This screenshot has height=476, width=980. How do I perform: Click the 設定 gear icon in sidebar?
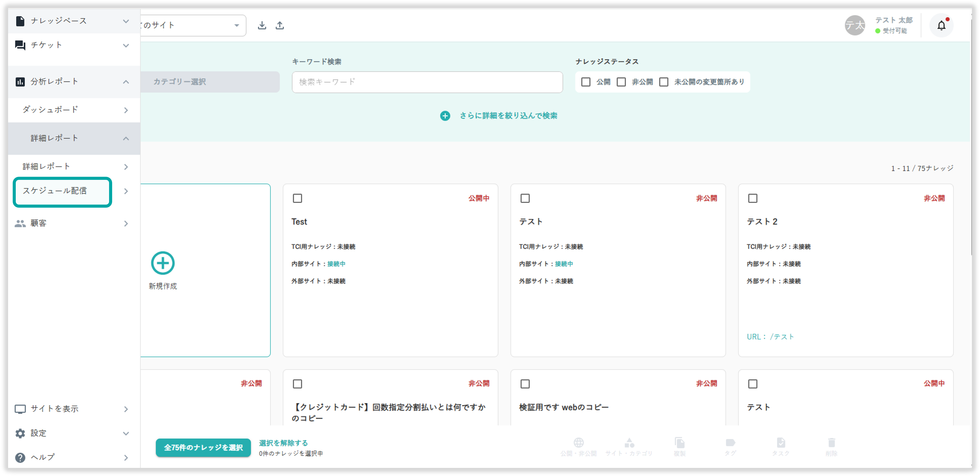click(x=20, y=433)
